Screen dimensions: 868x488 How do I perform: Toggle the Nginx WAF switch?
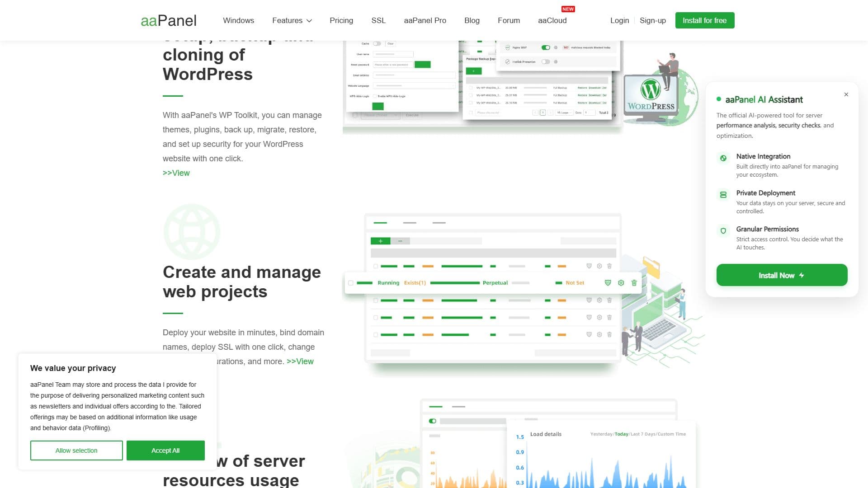coord(546,47)
